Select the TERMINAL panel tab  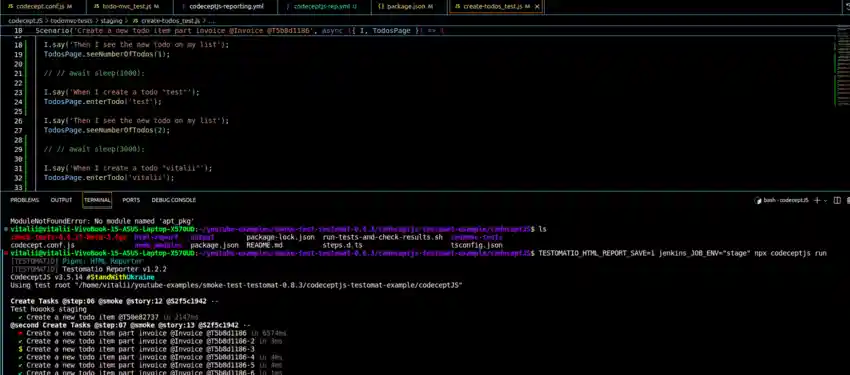point(97,200)
